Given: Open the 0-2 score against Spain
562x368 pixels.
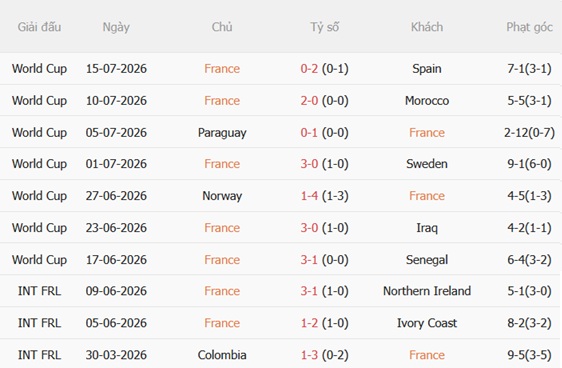Looking at the screenshot, I should pyautogui.click(x=309, y=68).
